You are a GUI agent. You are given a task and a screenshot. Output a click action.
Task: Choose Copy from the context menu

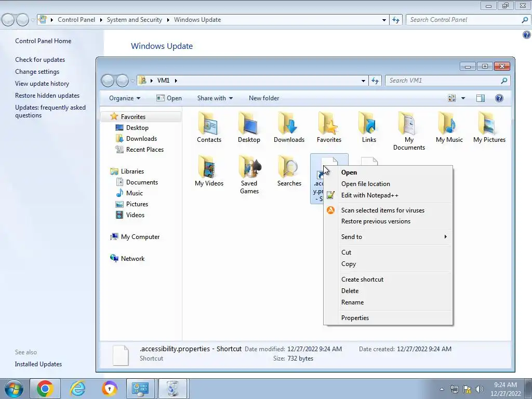point(388,264)
